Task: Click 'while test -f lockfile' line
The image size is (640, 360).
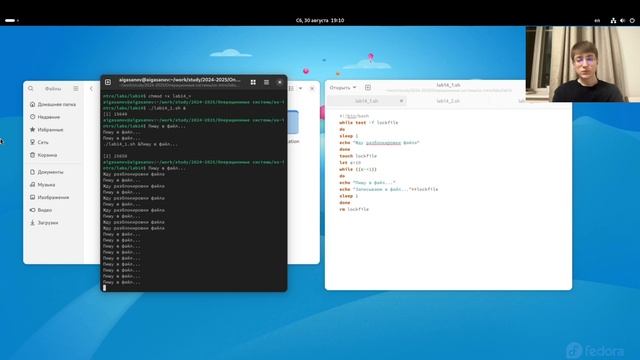Action: [x=369, y=122]
